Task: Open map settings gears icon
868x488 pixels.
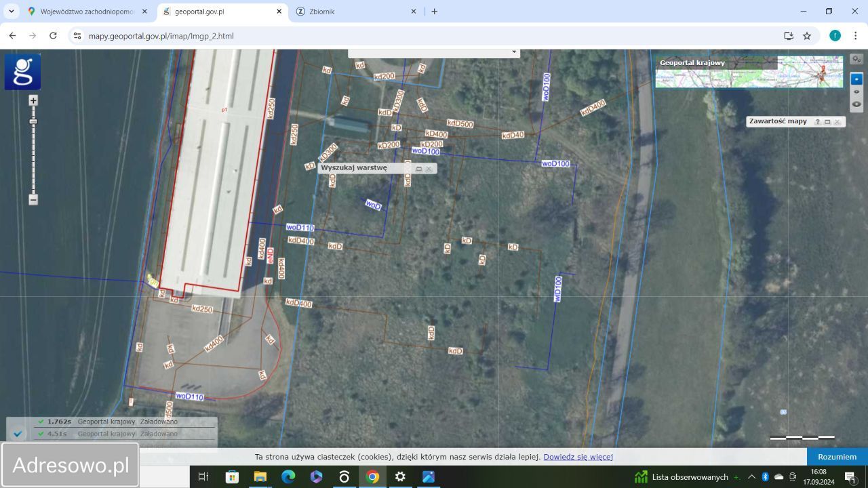Action: 856,59
